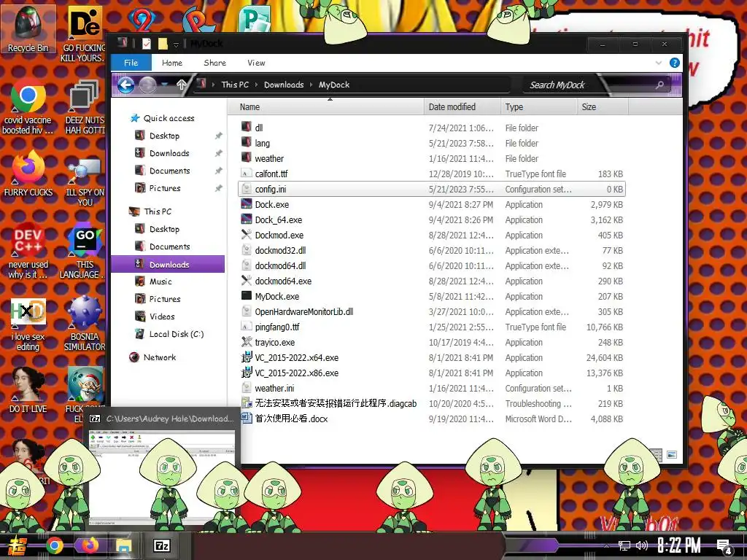Click Downloads in address breadcrumb

[284, 85]
